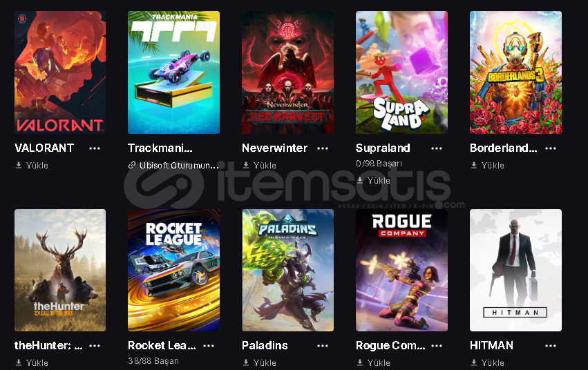
Task: Open the three-dot options for Rocket League
Action: click(x=209, y=346)
